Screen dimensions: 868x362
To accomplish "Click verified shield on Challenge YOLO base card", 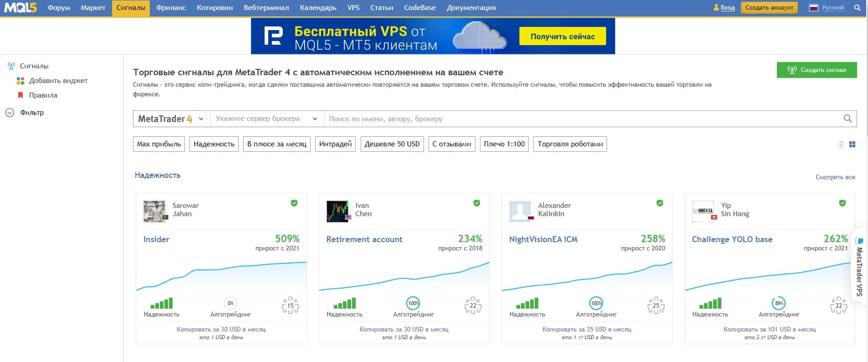I will point(842,203).
